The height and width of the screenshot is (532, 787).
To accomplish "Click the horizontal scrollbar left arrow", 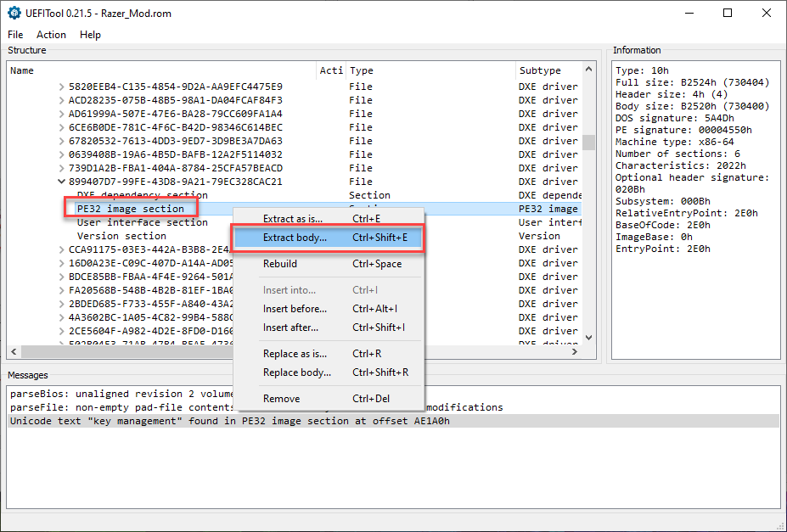I will coord(14,351).
